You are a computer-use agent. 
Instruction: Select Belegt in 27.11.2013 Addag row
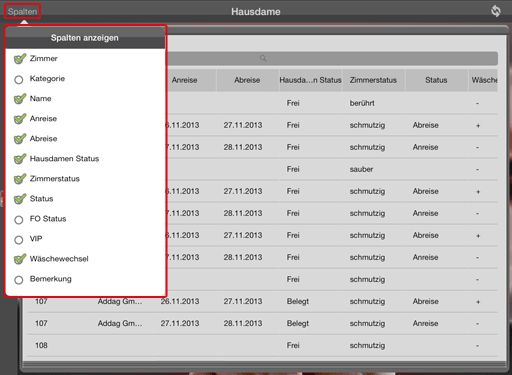(x=298, y=323)
